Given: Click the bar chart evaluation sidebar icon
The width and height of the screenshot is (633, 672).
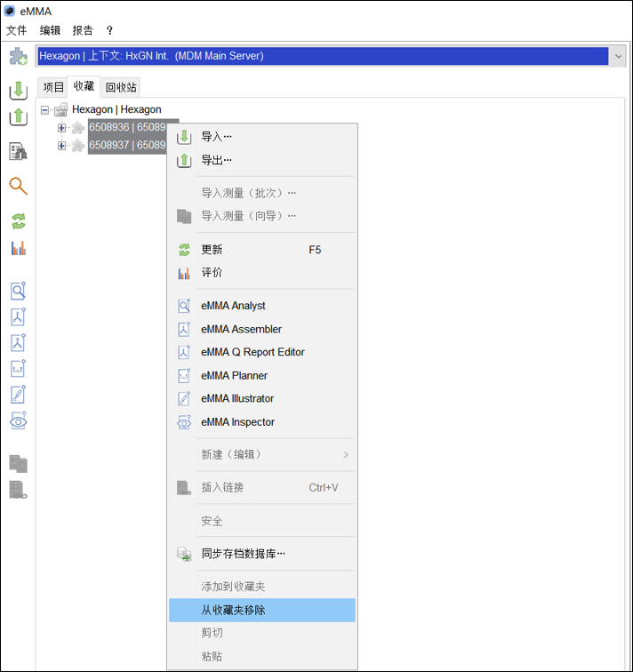Looking at the screenshot, I should (x=19, y=248).
